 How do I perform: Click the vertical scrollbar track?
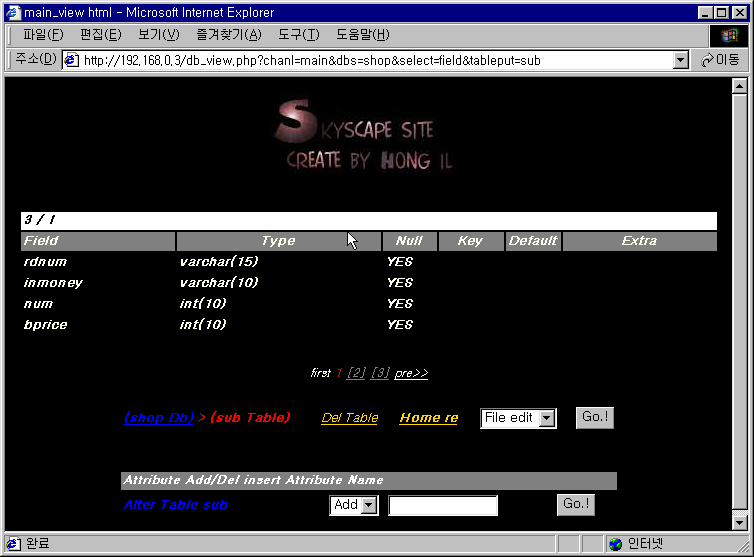[x=739, y=304]
